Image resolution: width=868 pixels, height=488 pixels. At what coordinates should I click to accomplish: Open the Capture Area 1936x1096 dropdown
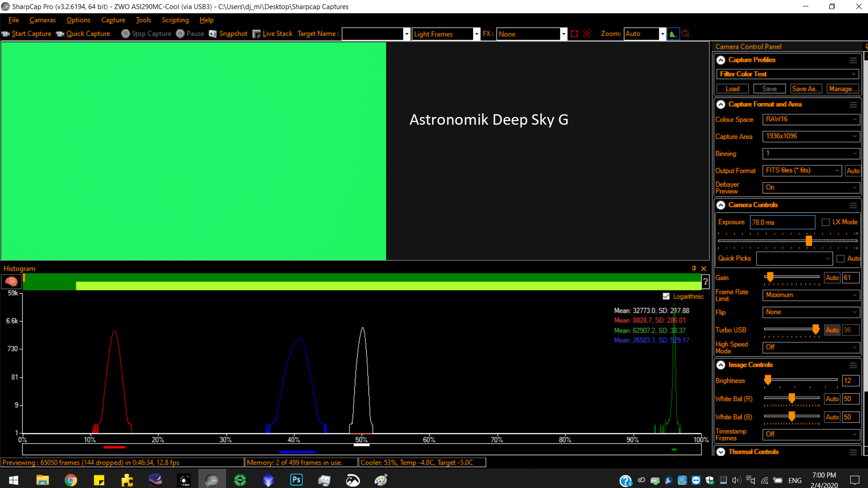pos(811,136)
